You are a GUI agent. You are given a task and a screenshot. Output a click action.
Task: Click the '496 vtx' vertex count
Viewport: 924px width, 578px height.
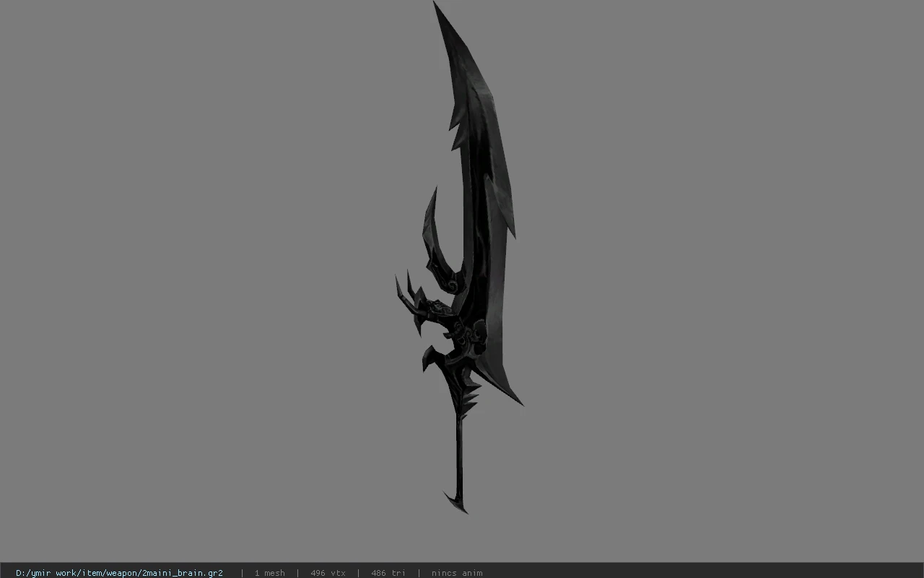[x=328, y=573]
